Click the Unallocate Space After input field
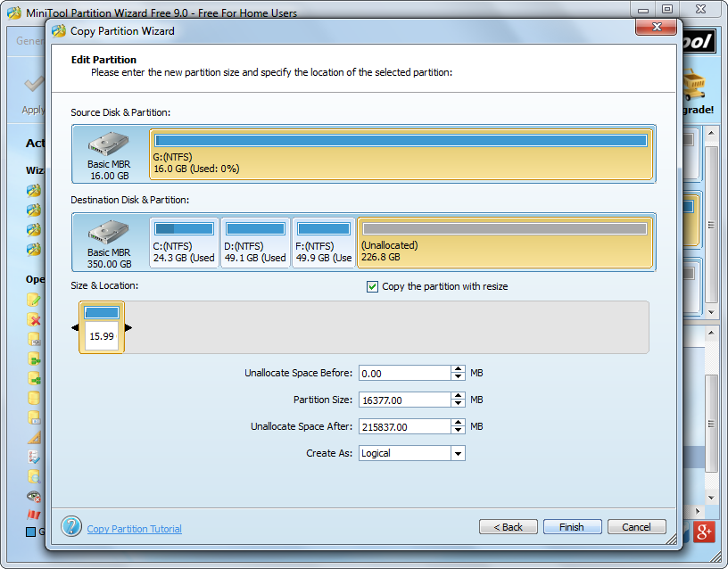This screenshot has width=728, height=569. [x=404, y=426]
